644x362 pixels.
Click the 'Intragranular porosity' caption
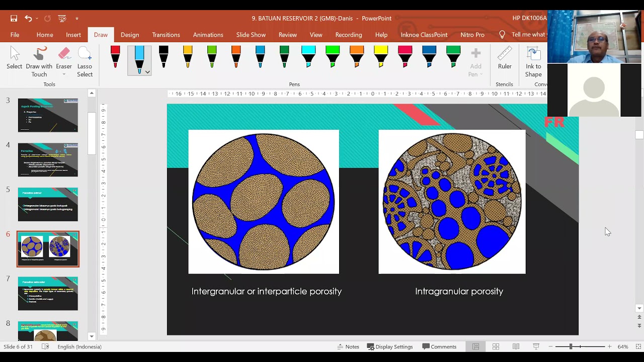pyautogui.click(x=459, y=291)
